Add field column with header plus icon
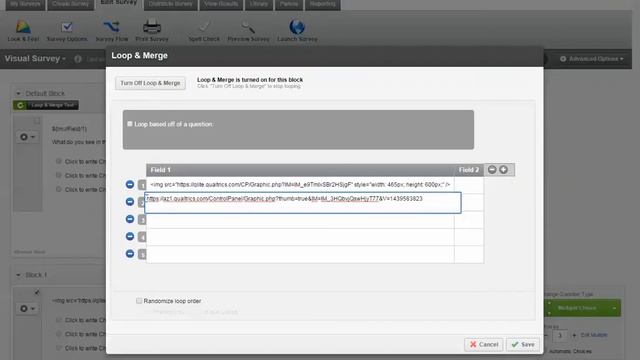This screenshot has width=640, height=360. coord(504,169)
